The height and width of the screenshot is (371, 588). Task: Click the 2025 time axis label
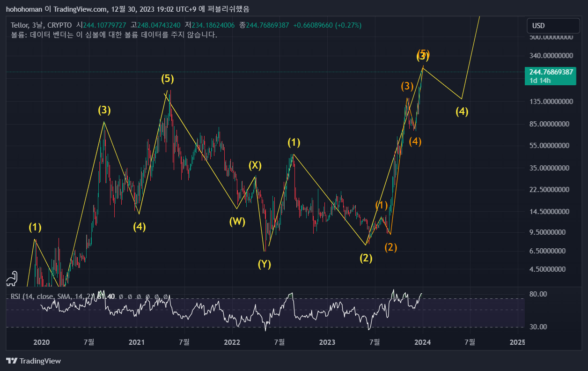point(517,342)
